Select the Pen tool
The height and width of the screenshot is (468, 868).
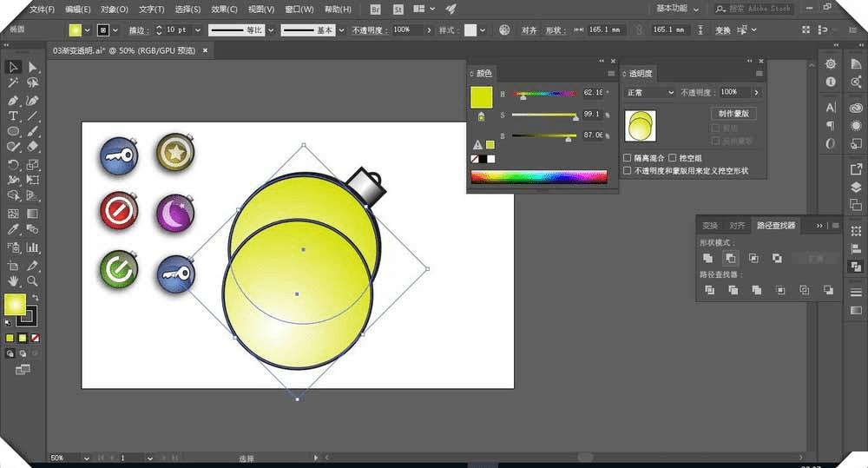point(13,100)
